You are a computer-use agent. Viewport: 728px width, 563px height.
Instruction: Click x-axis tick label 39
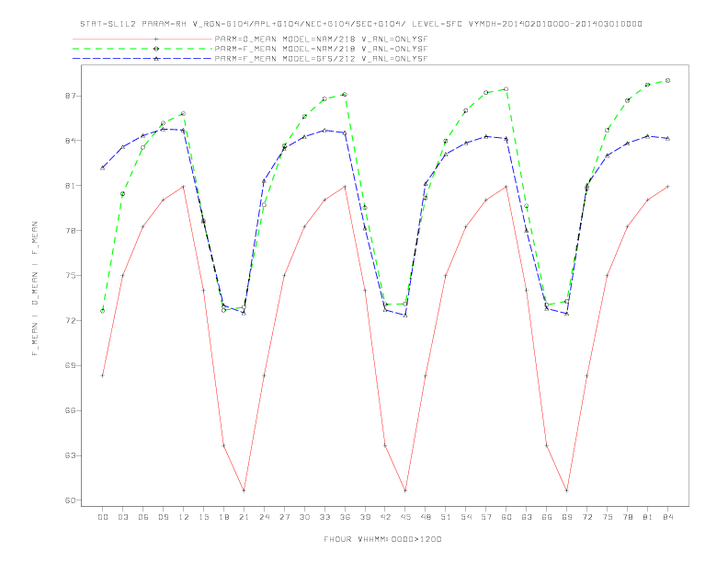[x=365, y=517]
